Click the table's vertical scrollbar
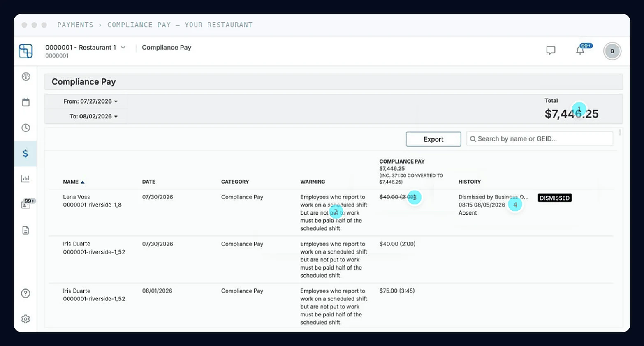This screenshot has width=644, height=346. pyautogui.click(x=619, y=133)
